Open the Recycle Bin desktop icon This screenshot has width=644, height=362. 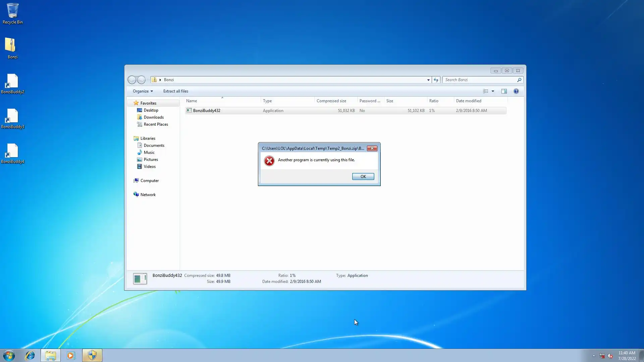click(12, 13)
